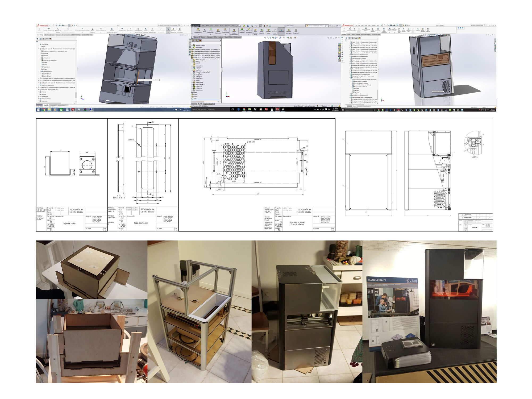The width and height of the screenshot is (532, 399).
Task: Select Cortar-Extruir2 in left window tree
Action: tap(47, 76)
